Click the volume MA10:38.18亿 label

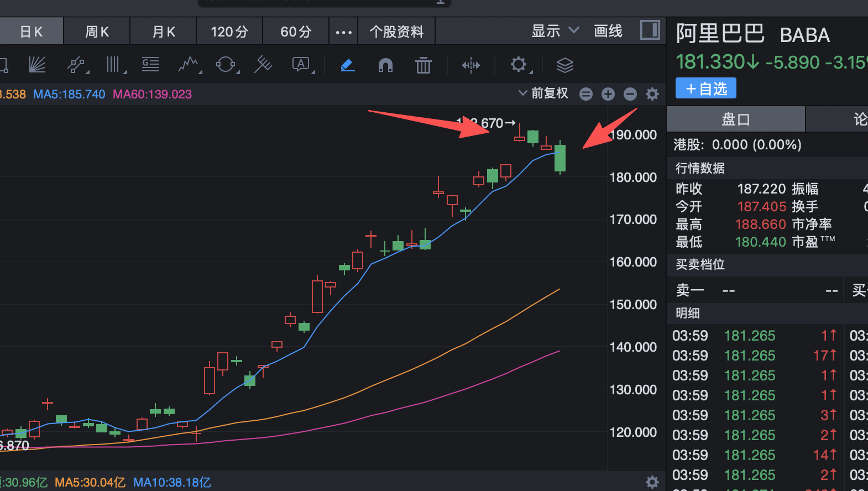[172, 483]
